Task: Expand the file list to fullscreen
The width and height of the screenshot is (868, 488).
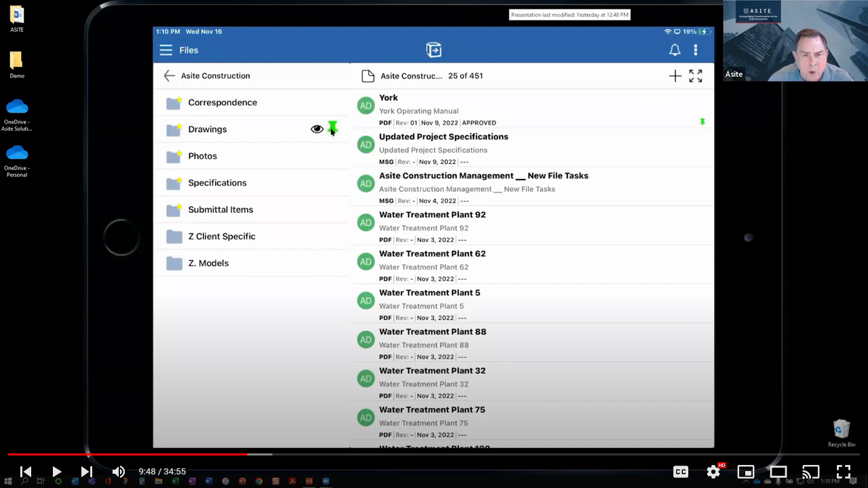Action: [695, 76]
